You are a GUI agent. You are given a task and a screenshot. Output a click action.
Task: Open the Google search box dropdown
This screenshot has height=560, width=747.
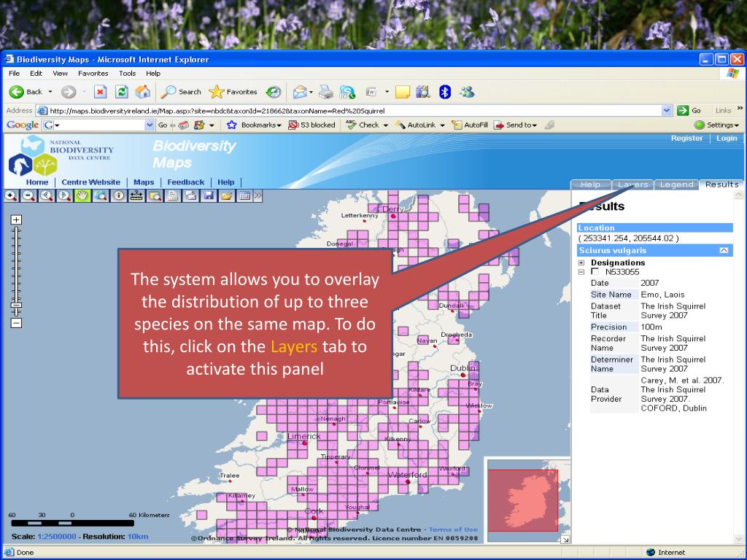(150, 125)
